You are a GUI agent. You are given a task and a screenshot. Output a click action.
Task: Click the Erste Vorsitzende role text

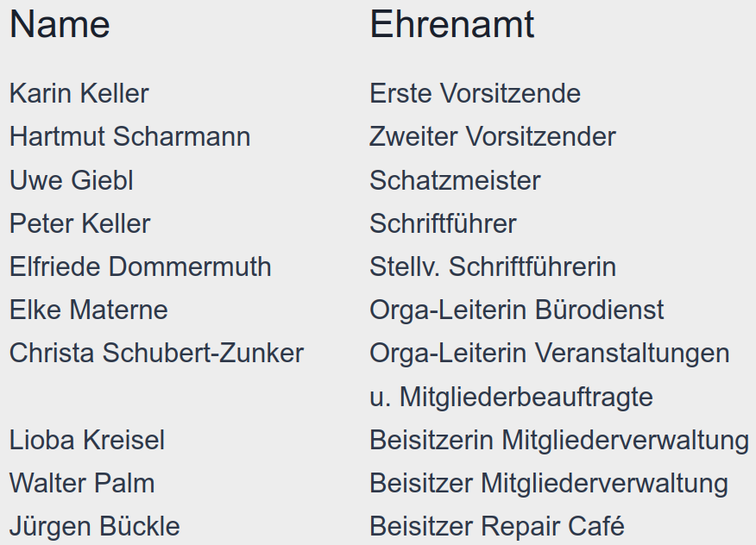pyautogui.click(x=475, y=93)
